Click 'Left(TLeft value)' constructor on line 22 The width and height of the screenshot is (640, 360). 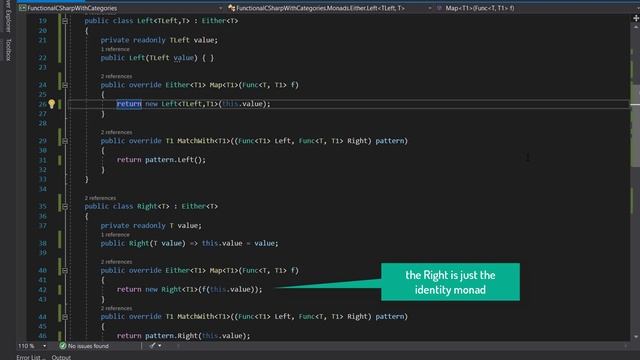point(163,58)
